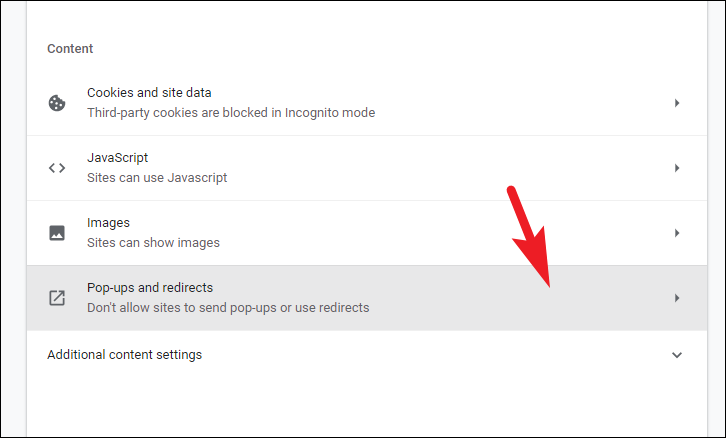This screenshot has width=726, height=438.
Task: Click the pop-ups open-in-new icon
Action: click(x=57, y=298)
